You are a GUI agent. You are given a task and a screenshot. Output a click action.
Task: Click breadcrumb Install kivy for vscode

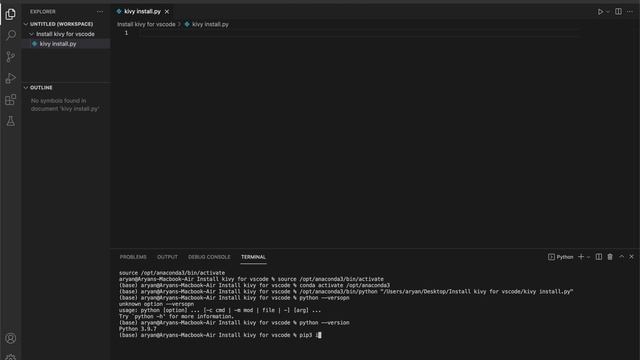point(146,24)
